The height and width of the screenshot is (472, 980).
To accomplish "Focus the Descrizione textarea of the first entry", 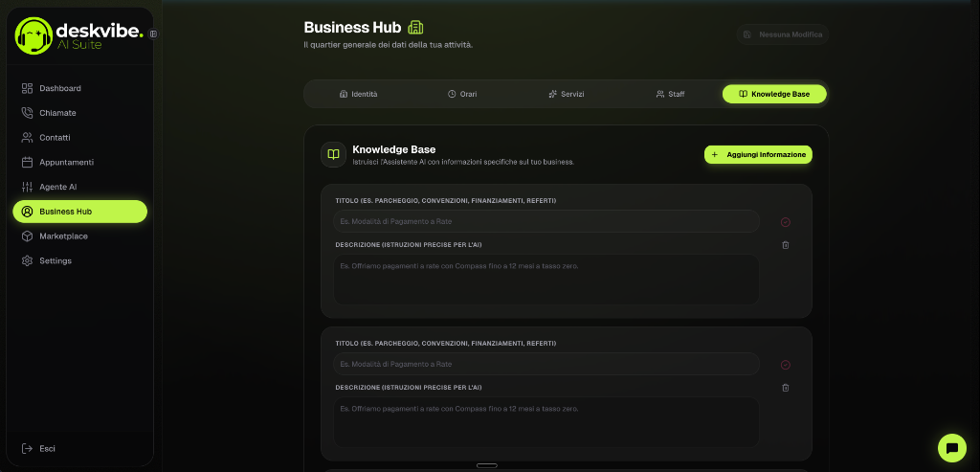I will click(546, 280).
